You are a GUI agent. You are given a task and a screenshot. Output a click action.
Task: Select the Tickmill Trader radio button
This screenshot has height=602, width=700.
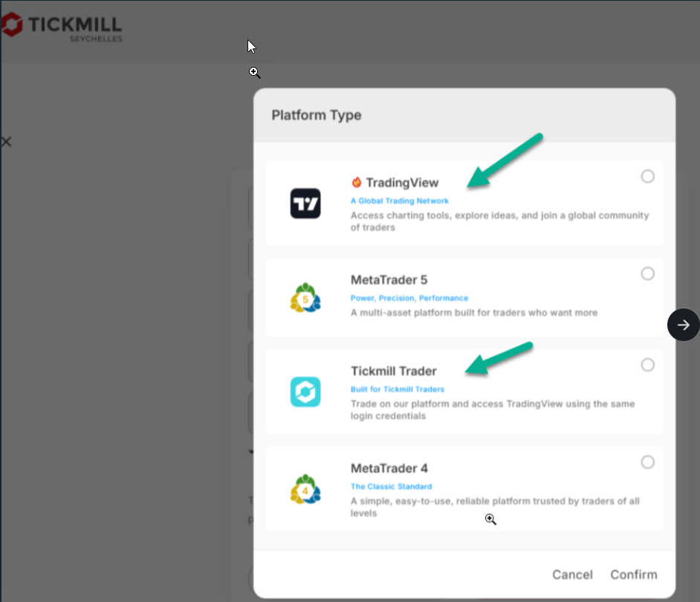(x=647, y=365)
